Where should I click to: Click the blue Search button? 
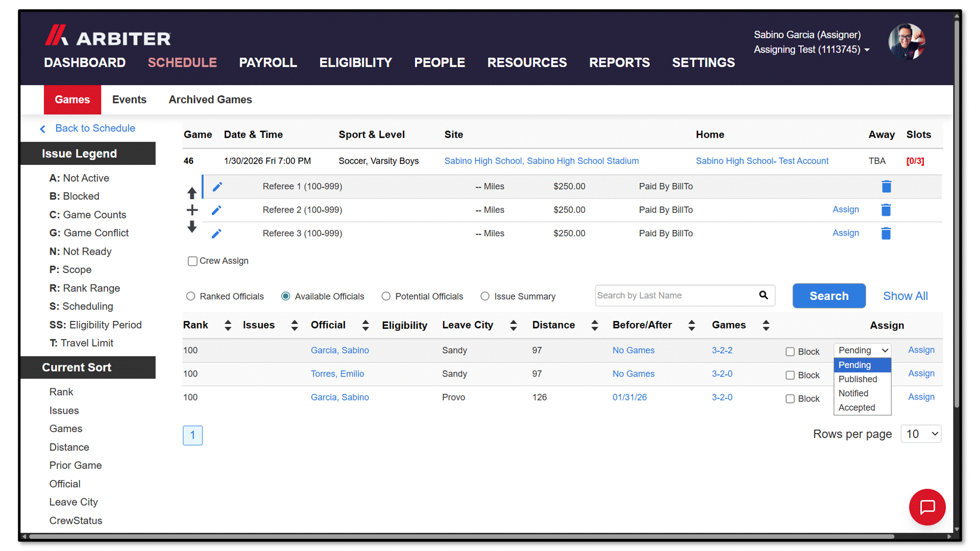(x=829, y=296)
